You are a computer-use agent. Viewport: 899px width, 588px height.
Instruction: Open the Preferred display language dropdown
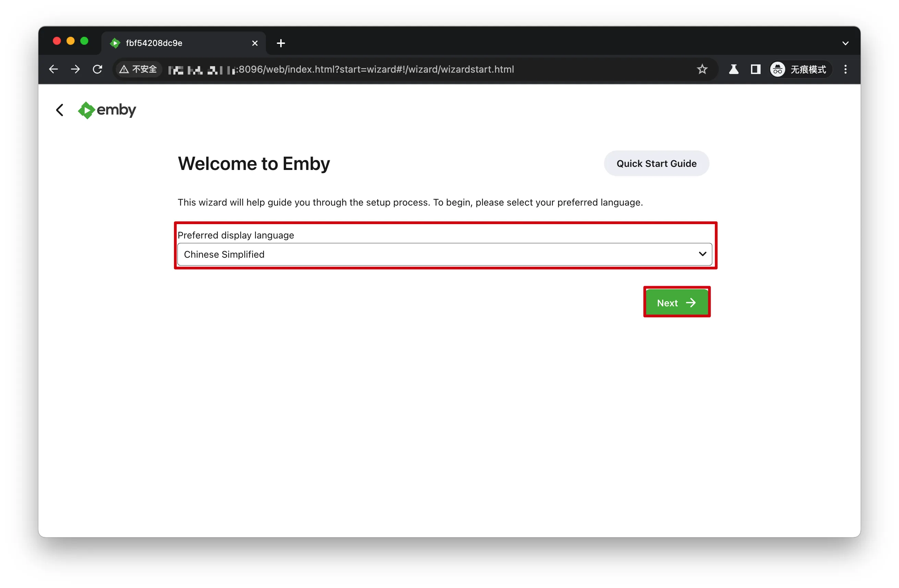[x=445, y=254]
